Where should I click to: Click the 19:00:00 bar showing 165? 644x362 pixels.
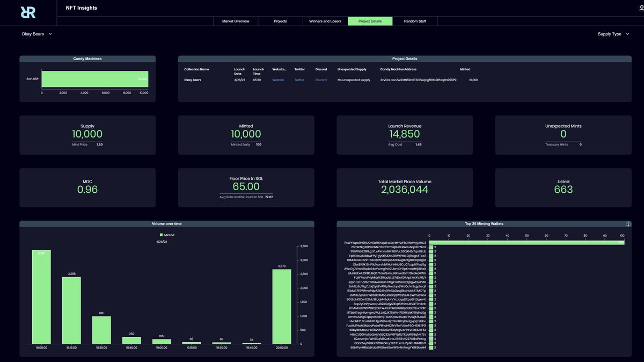click(162, 342)
